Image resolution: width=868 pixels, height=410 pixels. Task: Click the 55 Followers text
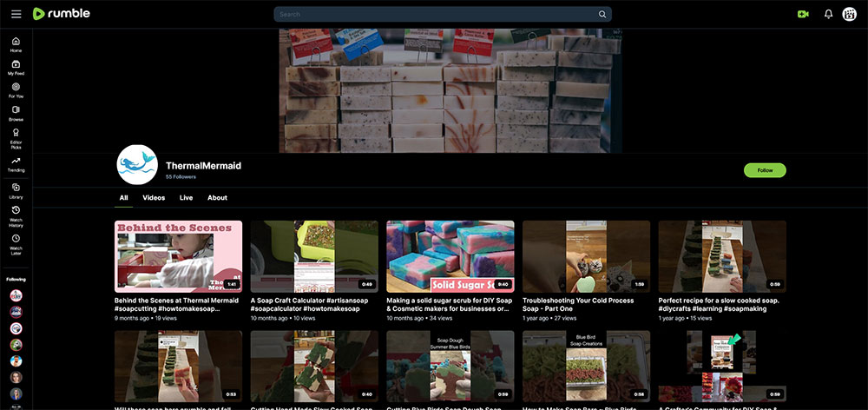[x=181, y=176]
